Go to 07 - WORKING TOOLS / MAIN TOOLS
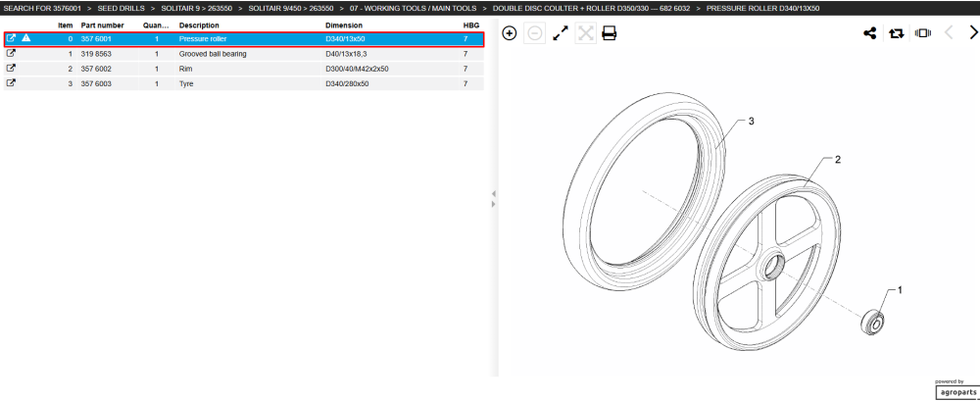This screenshot has width=980, height=401. click(414, 8)
